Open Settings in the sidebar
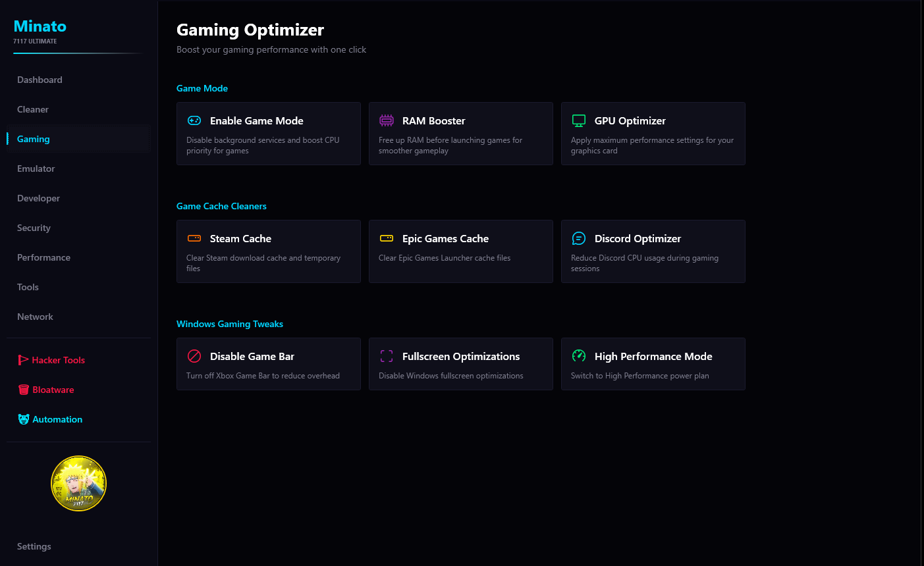Image resolution: width=924 pixels, height=566 pixels. pos(34,546)
